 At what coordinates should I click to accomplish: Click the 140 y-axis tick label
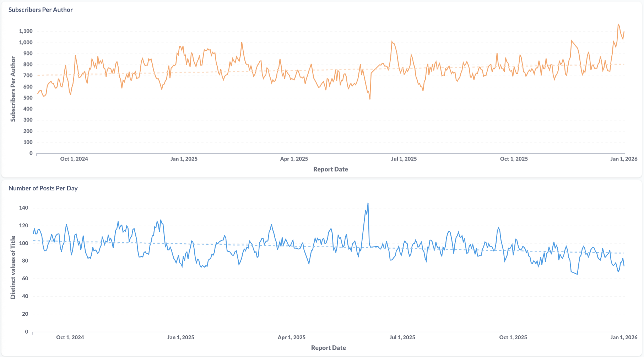[23, 208]
